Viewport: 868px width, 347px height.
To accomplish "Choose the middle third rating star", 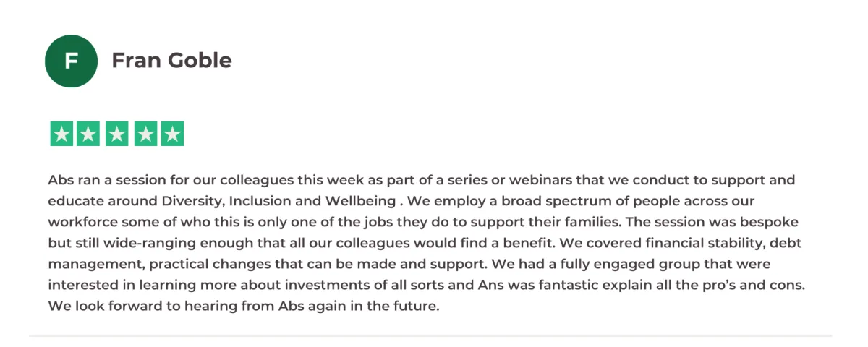I will pos(116,134).
